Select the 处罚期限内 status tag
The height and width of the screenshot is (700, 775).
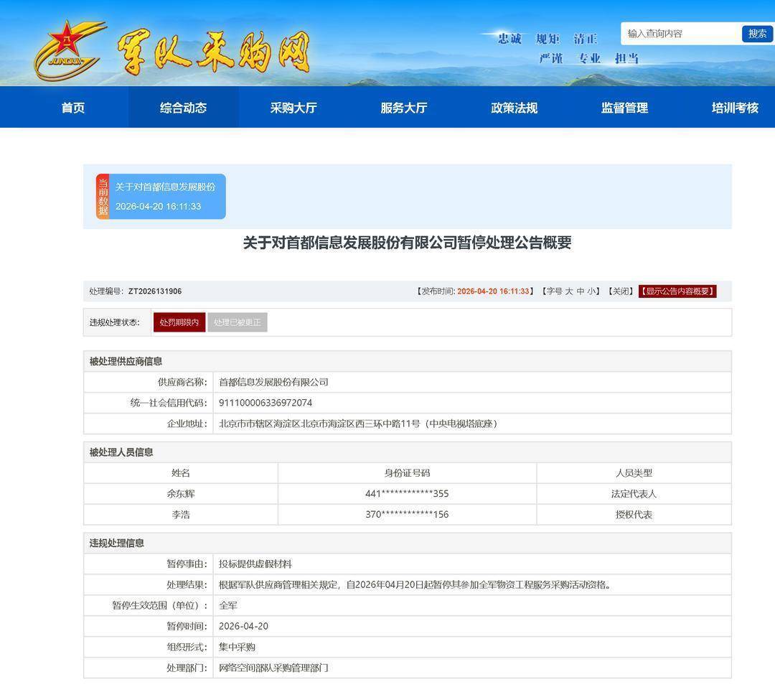[179, 322]
